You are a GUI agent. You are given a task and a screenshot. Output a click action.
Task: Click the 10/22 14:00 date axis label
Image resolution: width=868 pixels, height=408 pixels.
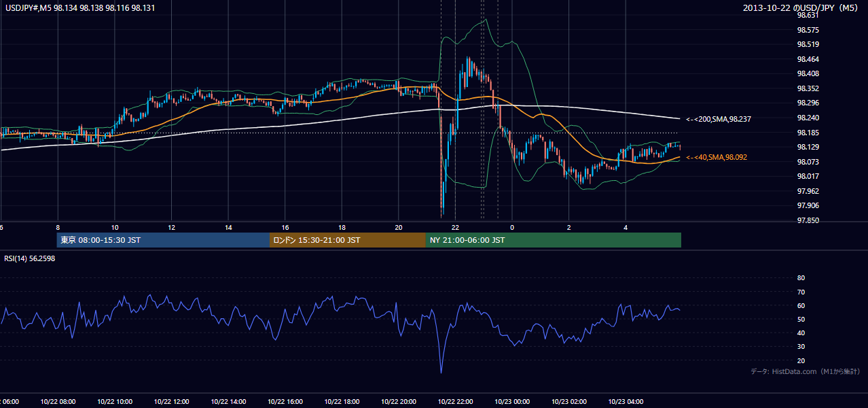228,402
